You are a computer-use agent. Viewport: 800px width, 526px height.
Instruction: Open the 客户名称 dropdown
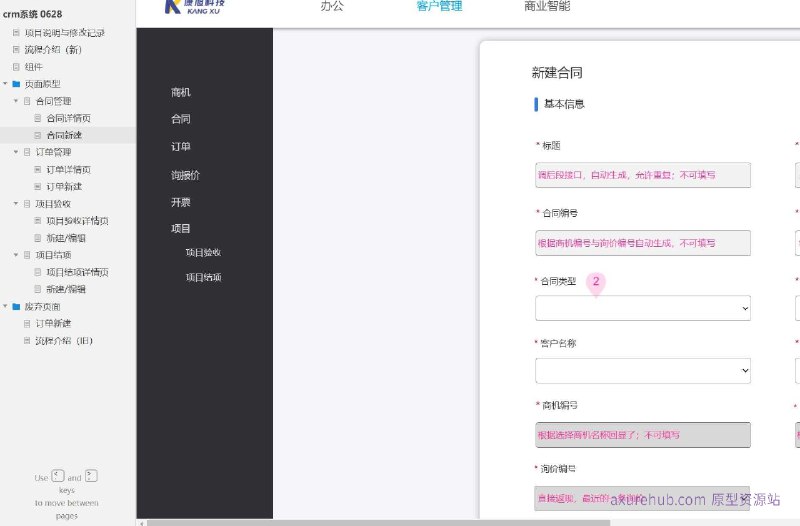click(x=643, y=371)
